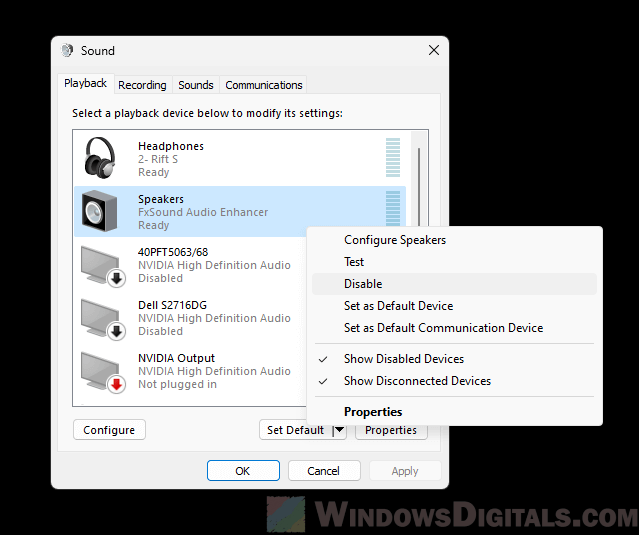Open the Sounds tab
Screen dimensions: 639x535
(196, 85)
